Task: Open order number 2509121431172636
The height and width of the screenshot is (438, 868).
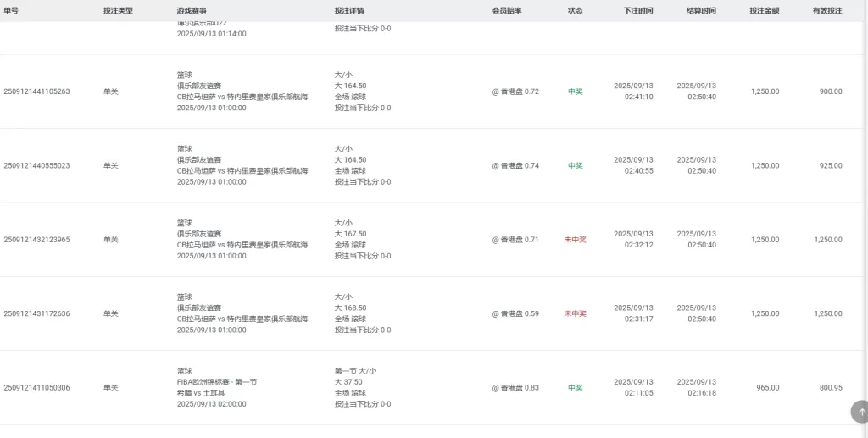Action: 36,313
